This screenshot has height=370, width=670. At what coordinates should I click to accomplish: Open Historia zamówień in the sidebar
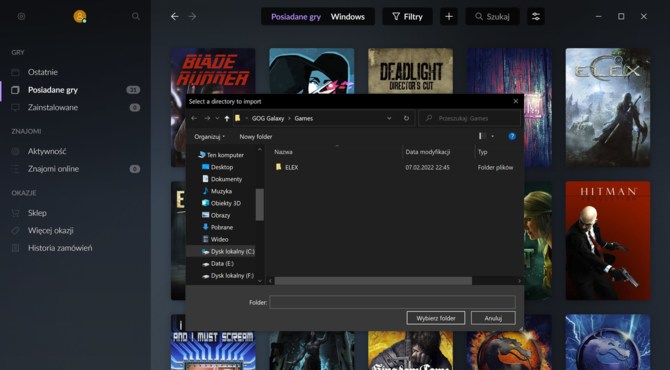(60, 248)
